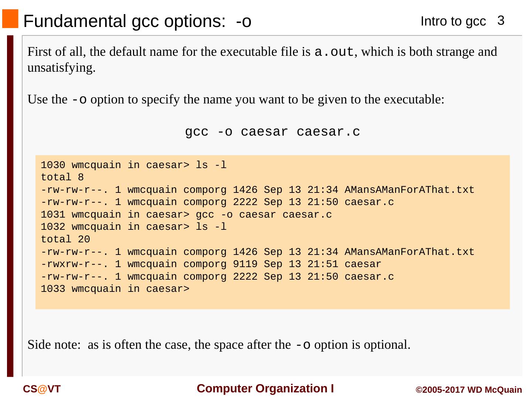
Task: Click the "Use the -o option" sentence
Action: point(236,100)
